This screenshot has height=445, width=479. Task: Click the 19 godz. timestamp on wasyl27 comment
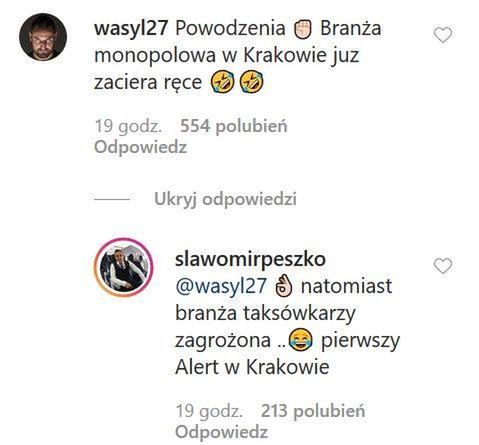pyautogui.click(x=128, y=127)
